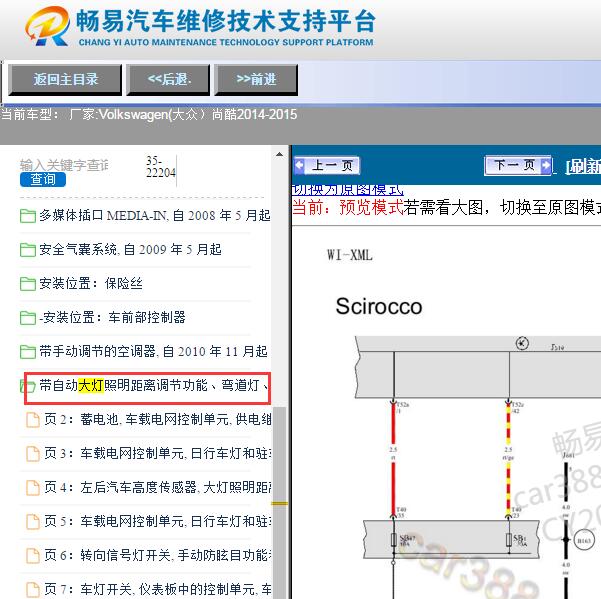Click the red wire in diagram
This screenshot has width=601, height=599.
(x=393, y=460)
